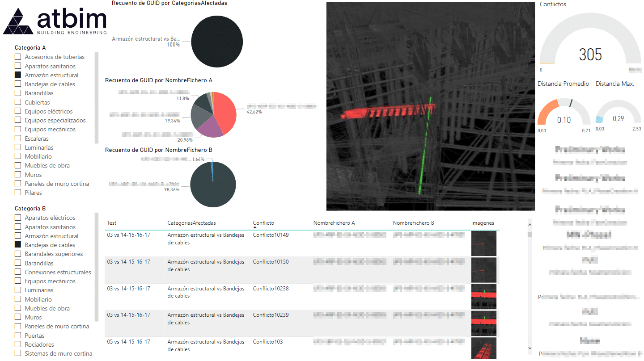The height and width of the screenshot is (361, 644).
Task: Uncheck Armazón estructural in Categoria A
Action: coord(18,75)
